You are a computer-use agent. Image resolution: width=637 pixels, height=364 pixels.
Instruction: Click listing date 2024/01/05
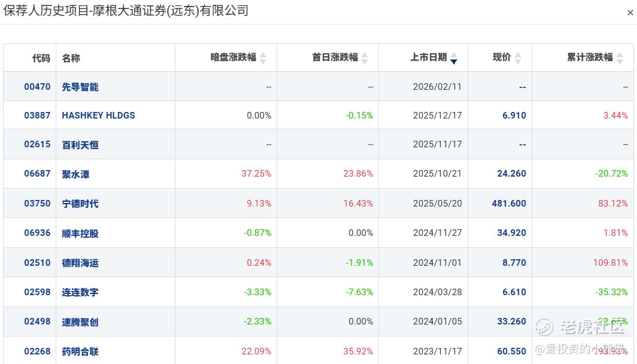pos(437,321)
